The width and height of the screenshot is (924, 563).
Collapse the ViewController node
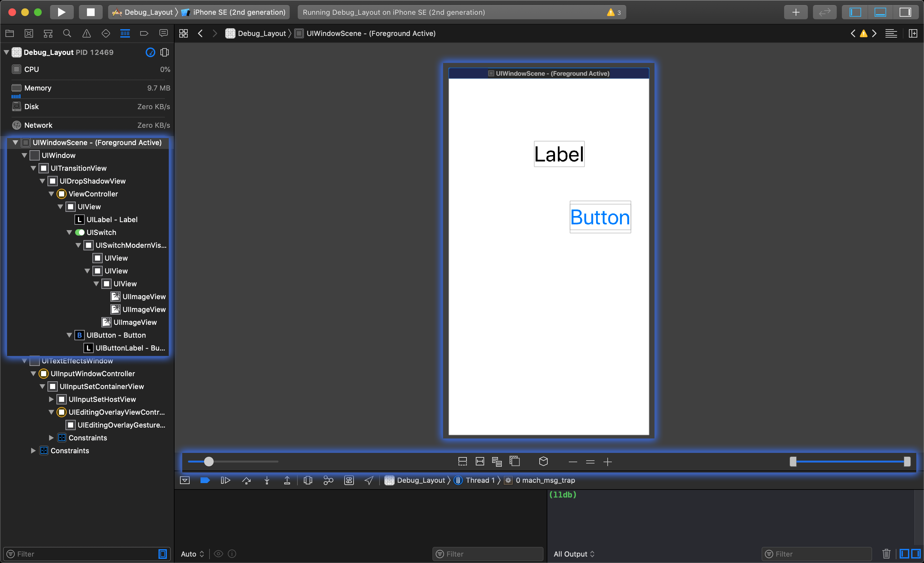(51, 194)
